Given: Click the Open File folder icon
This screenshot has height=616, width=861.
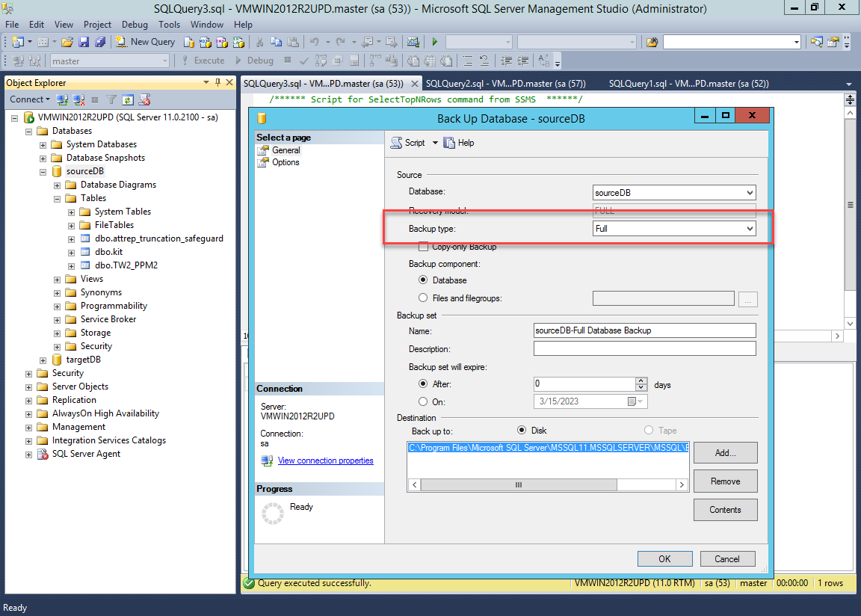Looking at the screenshot, I should tap(67, 42).
